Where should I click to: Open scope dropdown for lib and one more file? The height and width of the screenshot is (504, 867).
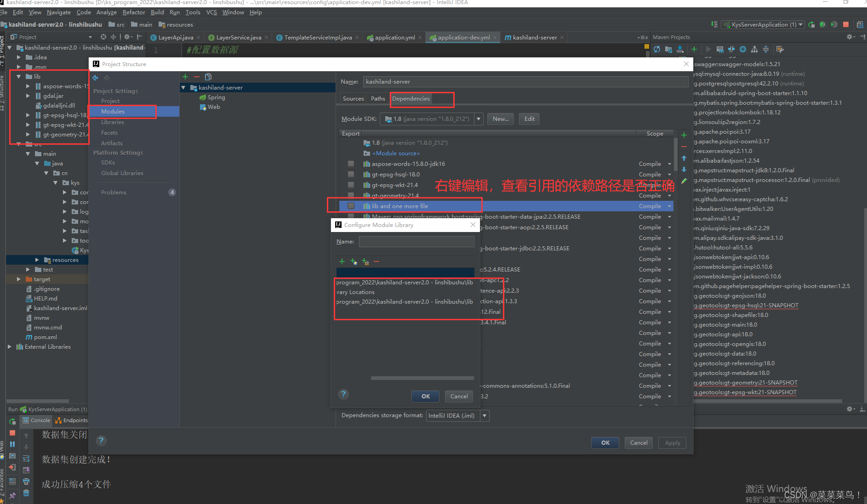coord(669,206)
